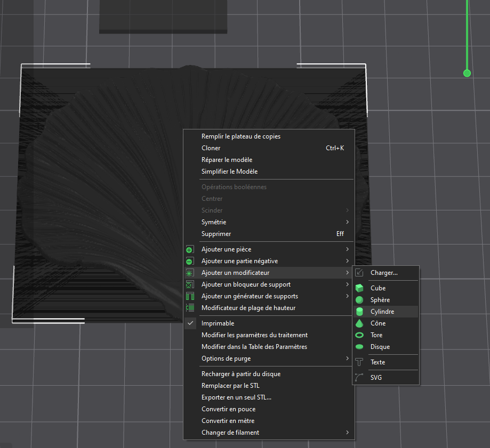Click the Texte modifier T icon
This screenshot has height=448, width=490.
359,362
